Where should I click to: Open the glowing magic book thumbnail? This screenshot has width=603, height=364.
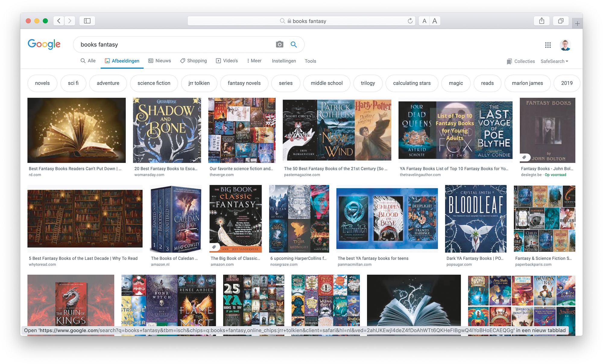coord(77,130)
